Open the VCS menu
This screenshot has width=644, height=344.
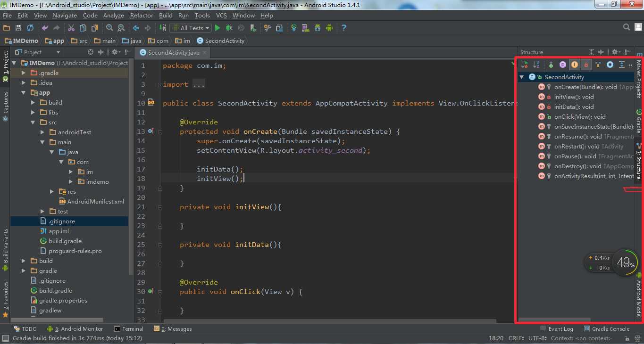pyautogui.click(x=221, y=16)
